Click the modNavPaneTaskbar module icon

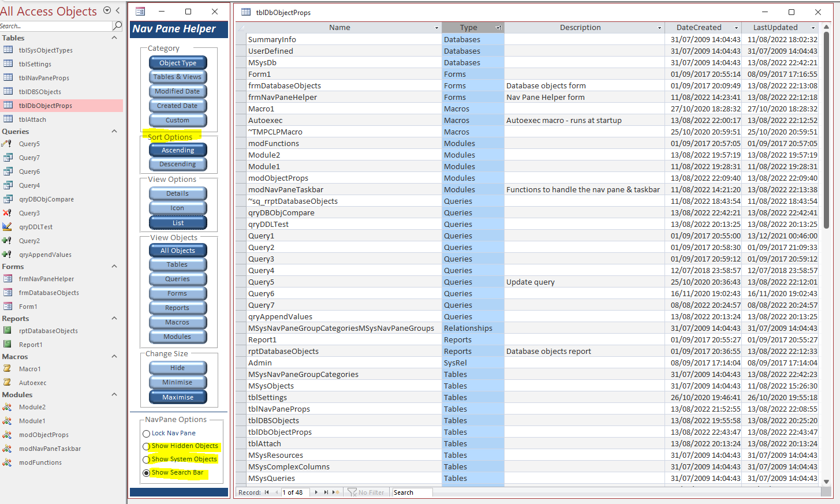pos(8,449)
